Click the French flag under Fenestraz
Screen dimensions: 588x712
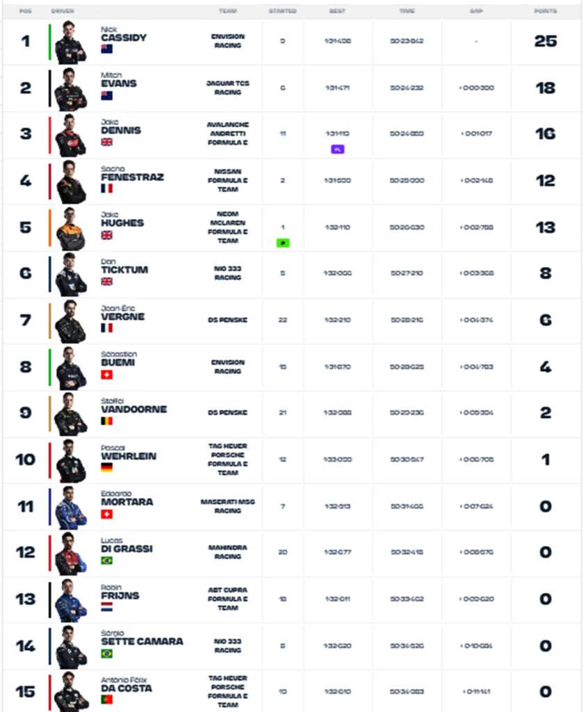(107, 188)
